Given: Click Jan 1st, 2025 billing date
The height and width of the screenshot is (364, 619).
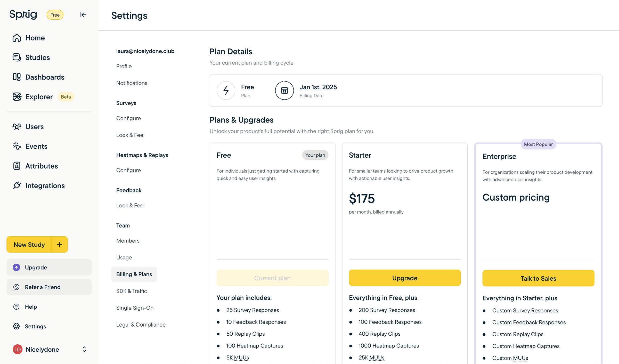Looking at the screenshot, I should pos(318,87).
